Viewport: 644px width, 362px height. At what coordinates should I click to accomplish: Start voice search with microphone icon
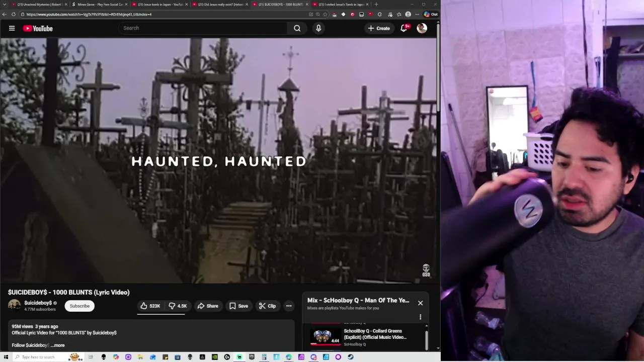[318, 28]
